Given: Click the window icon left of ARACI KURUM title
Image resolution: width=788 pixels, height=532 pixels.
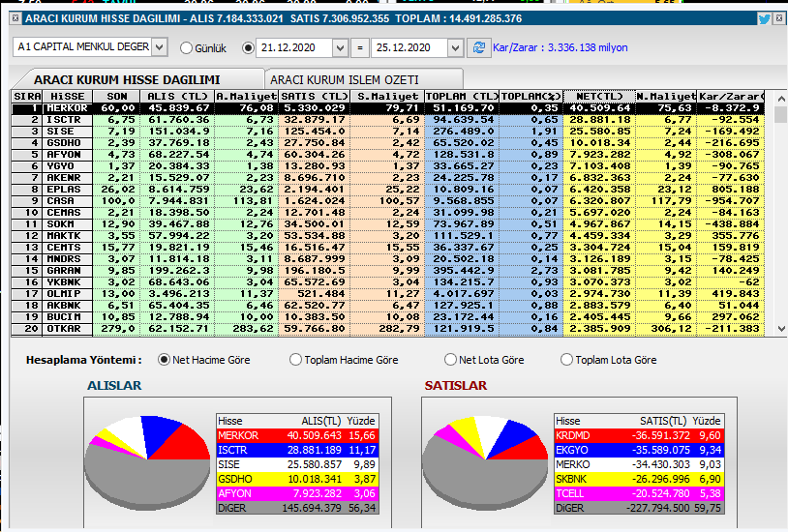Looking at the screenshot, I should pyautogui.click(x=15, y=18).
